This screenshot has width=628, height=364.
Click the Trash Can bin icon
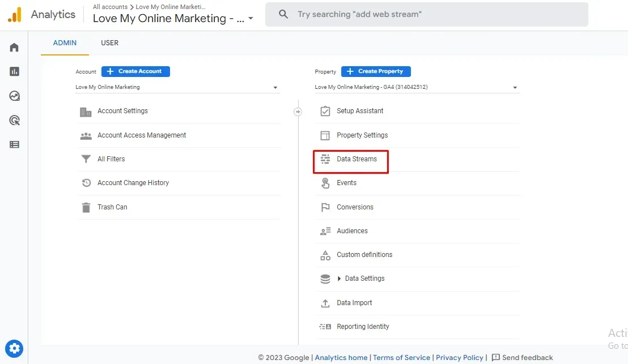point(86,207)
